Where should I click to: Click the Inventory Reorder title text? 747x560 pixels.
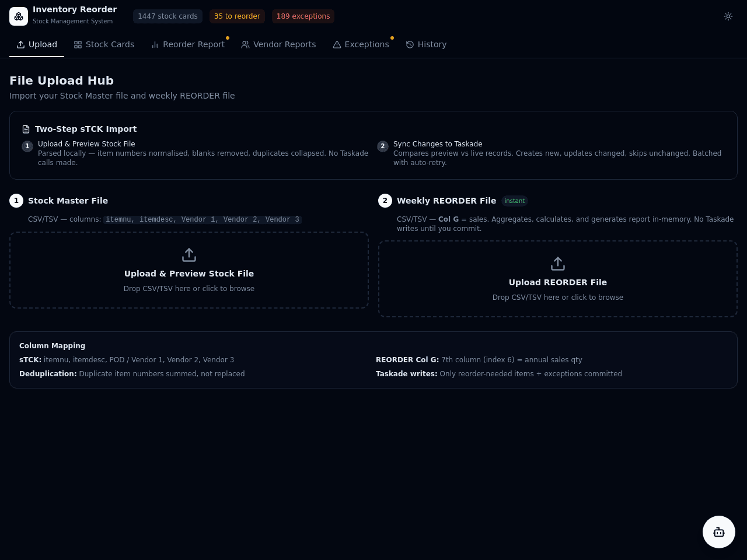click(x=75, y=9)
